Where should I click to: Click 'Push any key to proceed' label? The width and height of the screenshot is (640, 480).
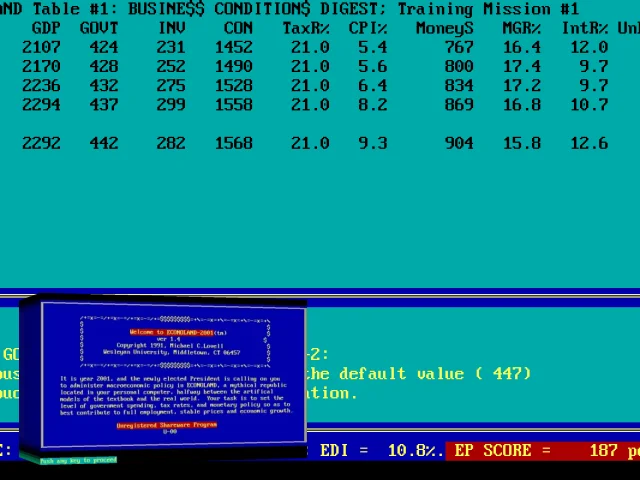click(x=78, y=460)
